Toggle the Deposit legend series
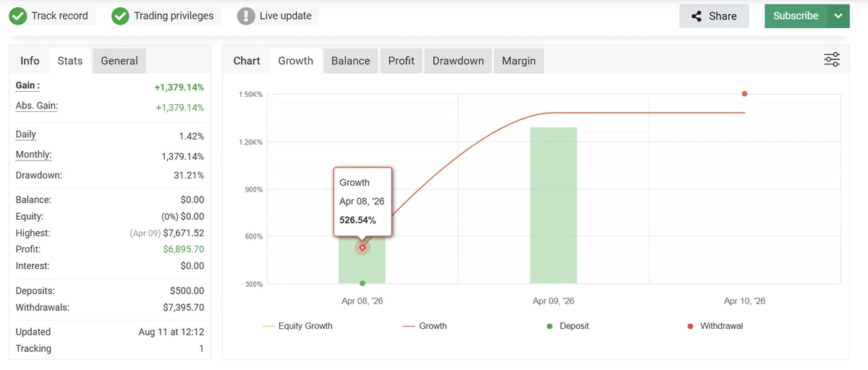Image resolution: width=868 pixels, height=370 pixels. click(x=568, y=326)
